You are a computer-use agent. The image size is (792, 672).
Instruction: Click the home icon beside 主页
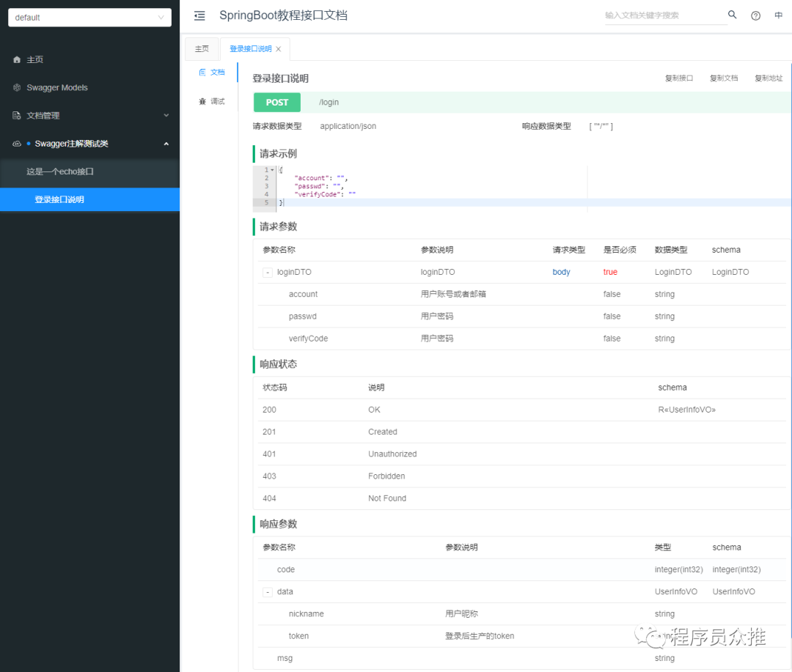(x=17, y=59)
